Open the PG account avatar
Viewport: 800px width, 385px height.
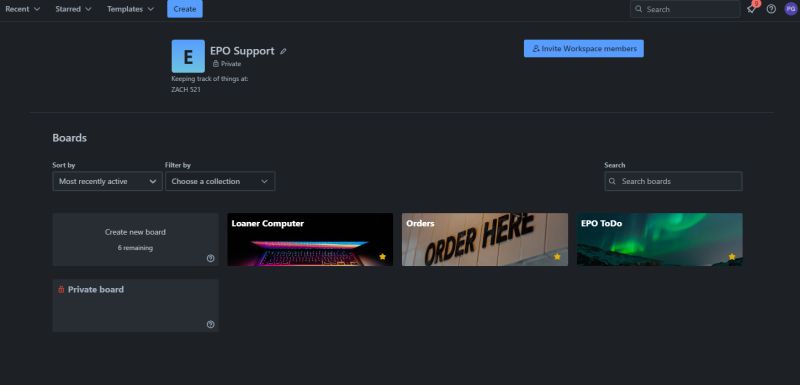pyautogui.click(x=790, y=9)
